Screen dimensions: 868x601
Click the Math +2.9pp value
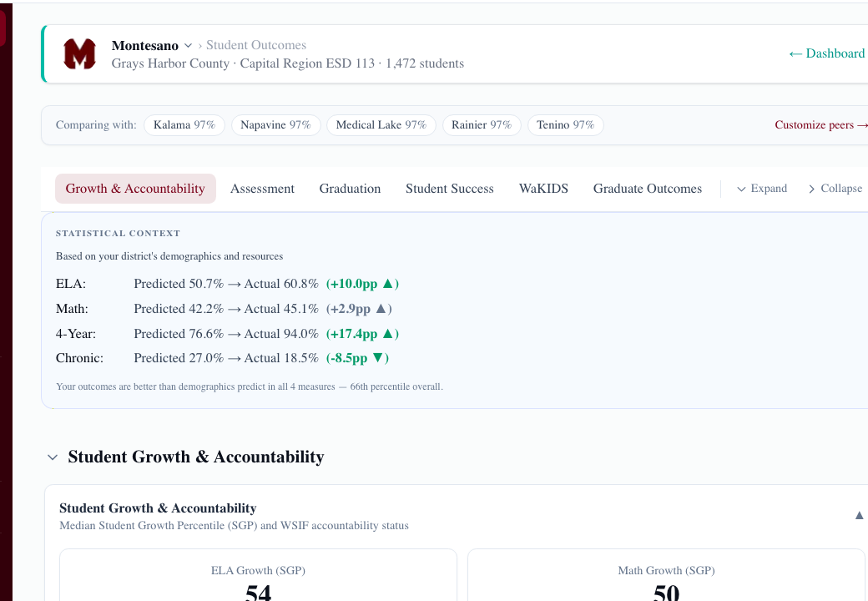[359, 309]
